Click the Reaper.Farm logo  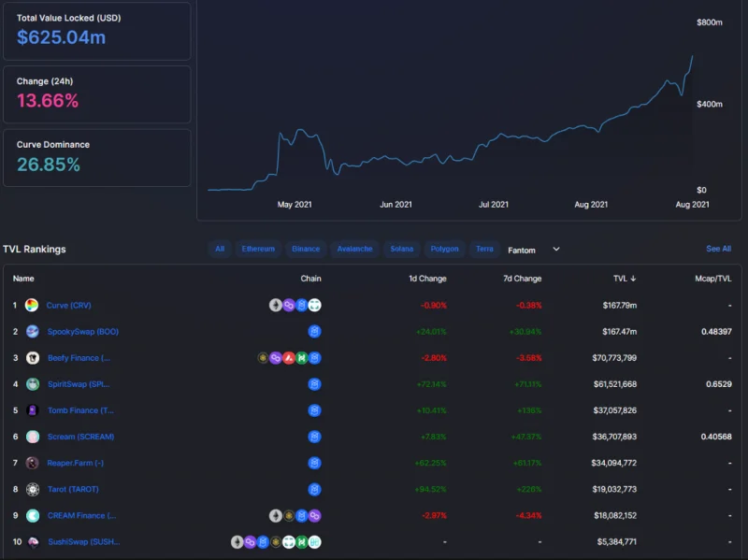tap(33, 463)
